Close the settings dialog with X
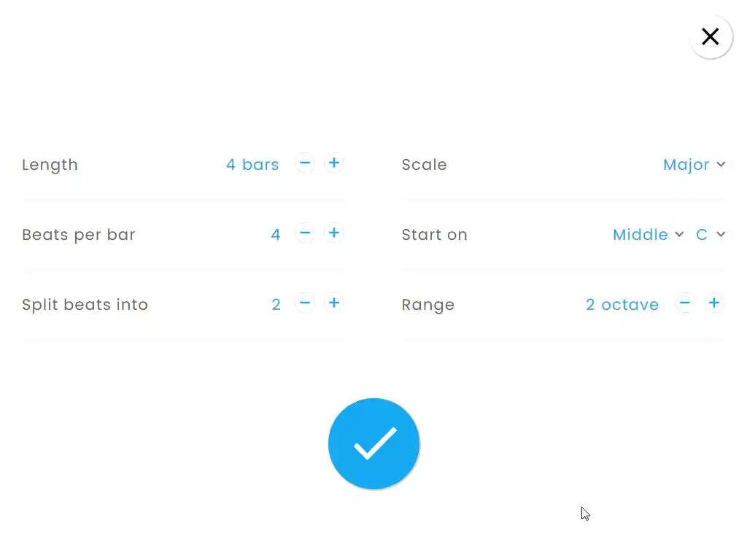 coord(710,36)
